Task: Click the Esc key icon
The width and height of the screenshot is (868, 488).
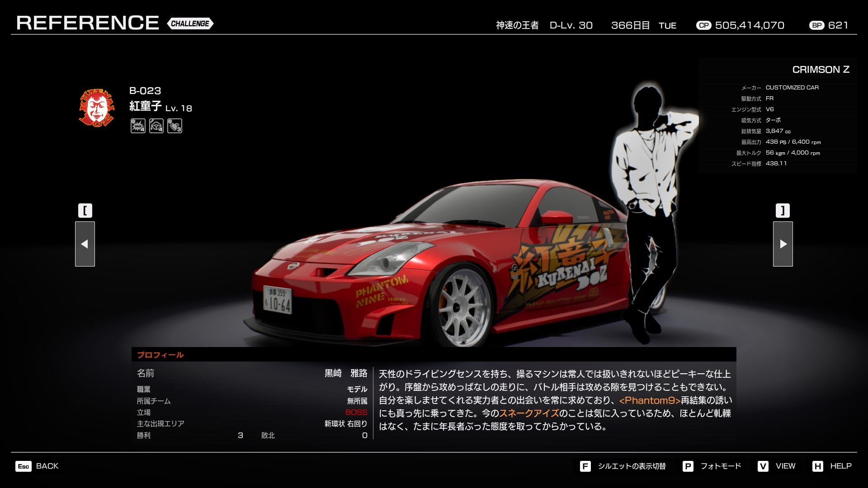Action: click(24, 466)
